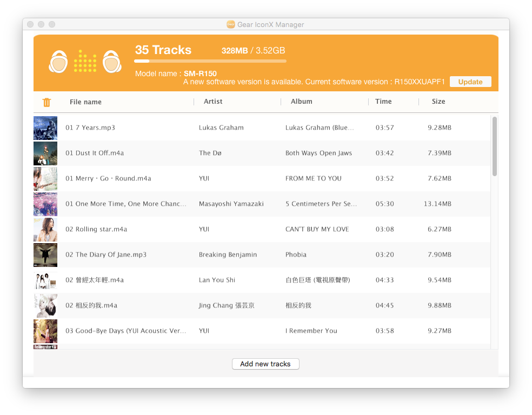Click the left earbud icon
Image resolution: width=532 pixels, height=415 pixels.
click(58, 62)
